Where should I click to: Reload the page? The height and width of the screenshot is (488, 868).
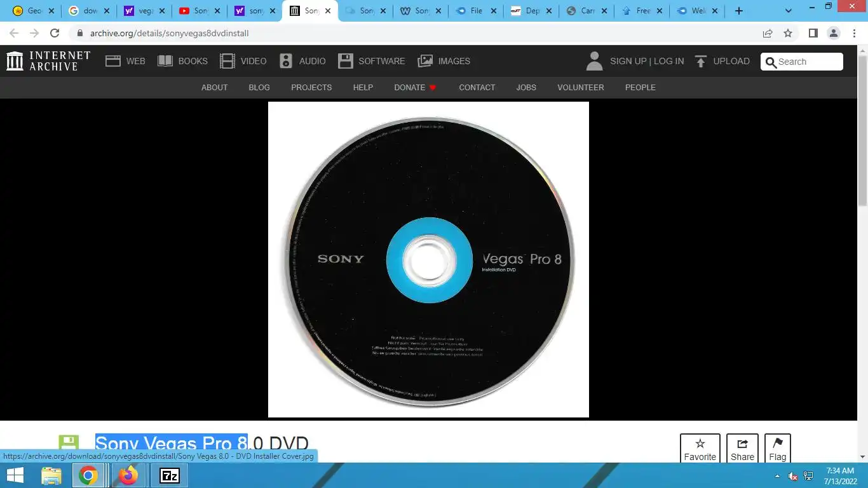(55, 33)
